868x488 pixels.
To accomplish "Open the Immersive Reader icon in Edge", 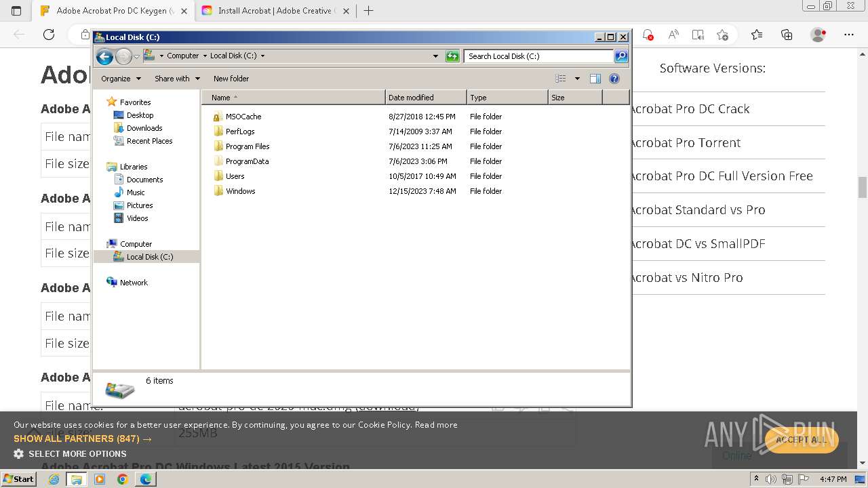I will [x=698, y=35].
